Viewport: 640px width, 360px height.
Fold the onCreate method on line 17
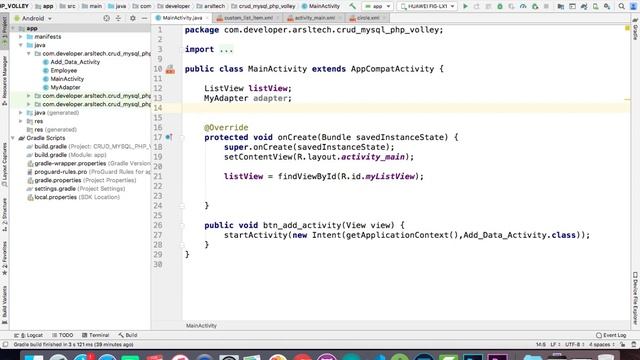[182, 138]
